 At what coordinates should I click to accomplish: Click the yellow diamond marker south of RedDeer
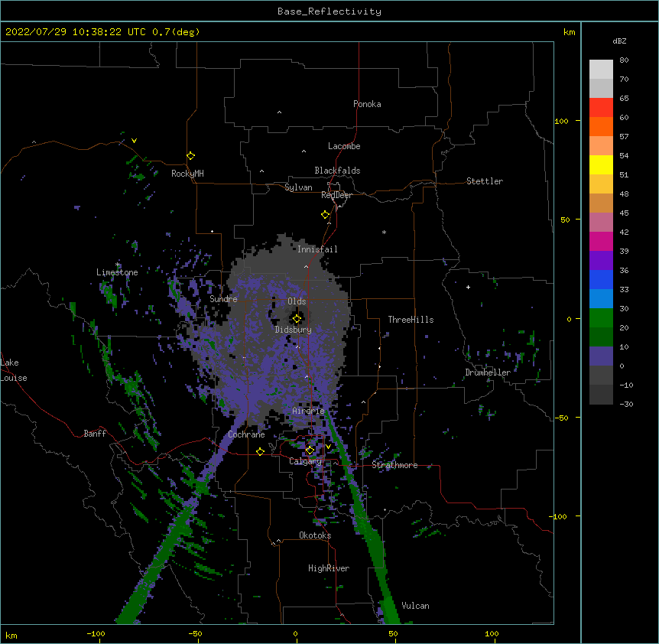(x=325, y=215)
